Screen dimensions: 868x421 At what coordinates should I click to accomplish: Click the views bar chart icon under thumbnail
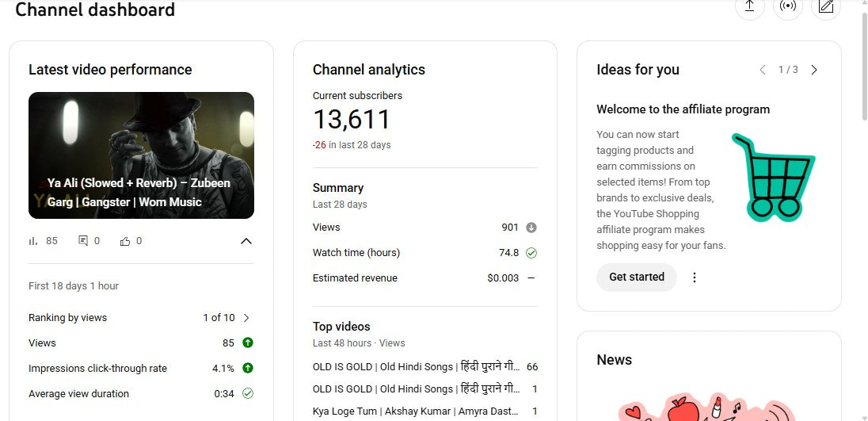pos(33,241)
